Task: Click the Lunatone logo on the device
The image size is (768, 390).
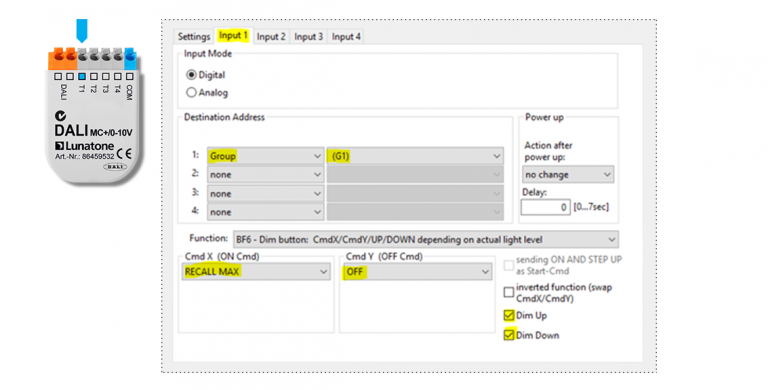Action: (x=84, y=146)
